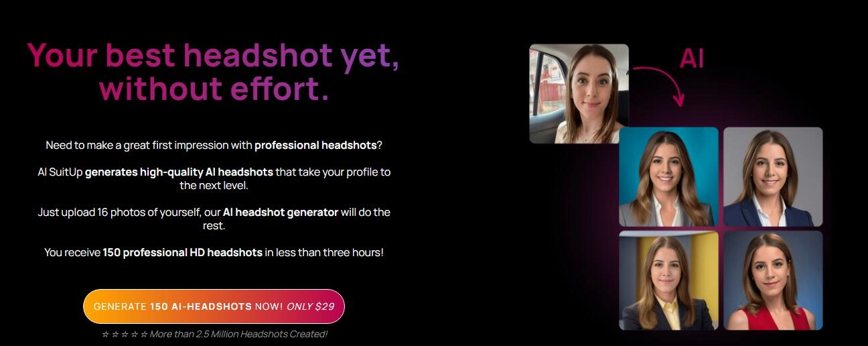Click the bold AI headshot generator phrase
Image resolution: width=868 pixels, height=346 pixels.
pyautogui.click(x=281, y=212)
